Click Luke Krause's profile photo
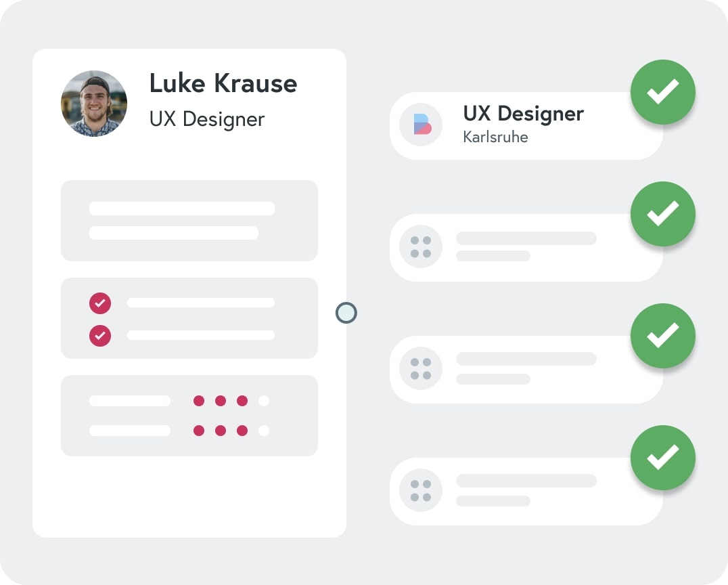Image resolution: width=728 pixels, height=585 pixels. pos(94,103)
